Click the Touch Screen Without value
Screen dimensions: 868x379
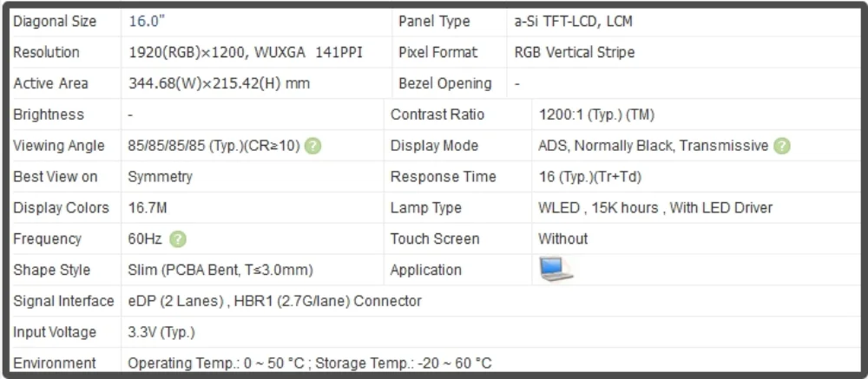[x=562, y=239]
